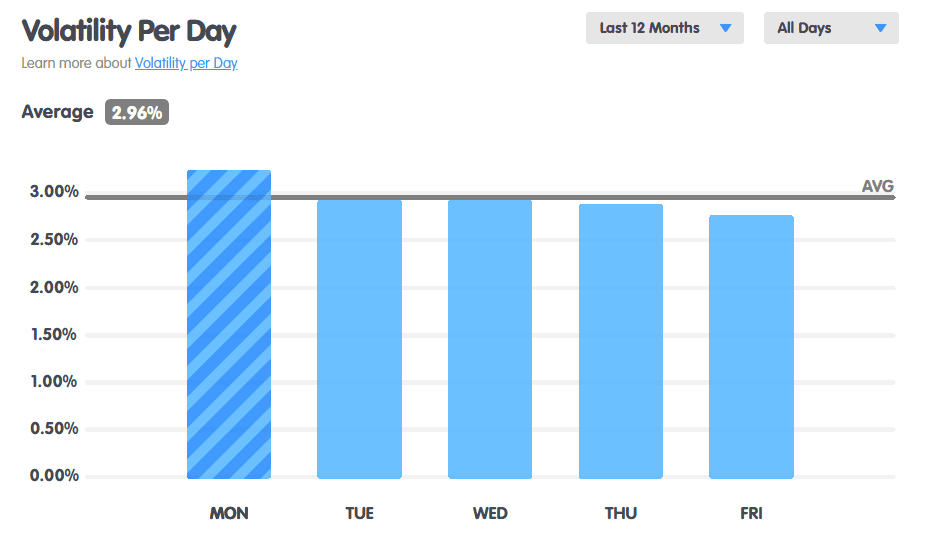931x544 pixels.
Task: Select the Thursday volatility bar
Action: (620, 341)
